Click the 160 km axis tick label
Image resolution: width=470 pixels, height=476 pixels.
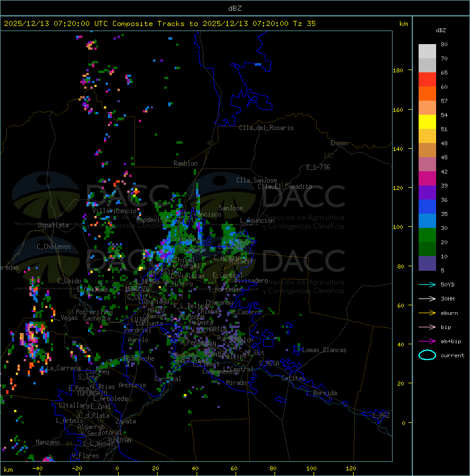[398, 110]
